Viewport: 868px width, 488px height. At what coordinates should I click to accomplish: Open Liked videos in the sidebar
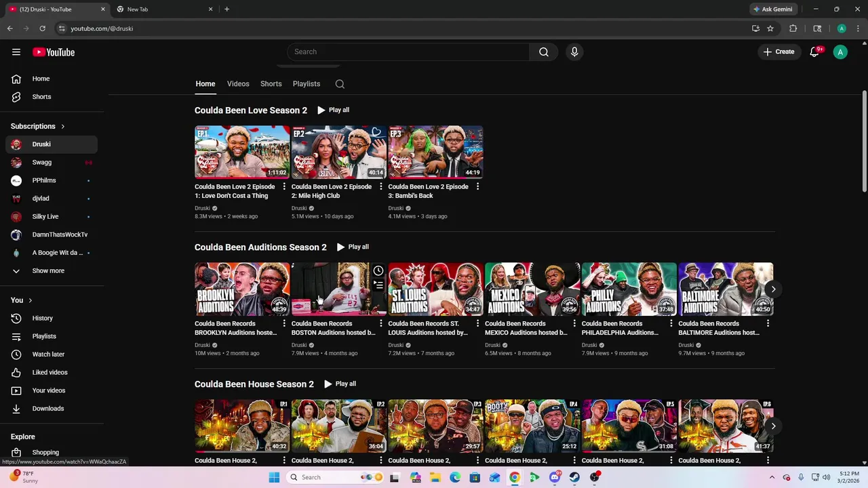coord(52,372)
